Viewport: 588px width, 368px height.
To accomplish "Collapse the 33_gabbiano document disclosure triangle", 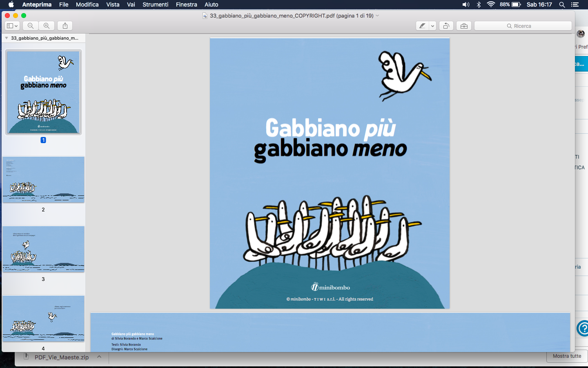I will pos(7,38).
